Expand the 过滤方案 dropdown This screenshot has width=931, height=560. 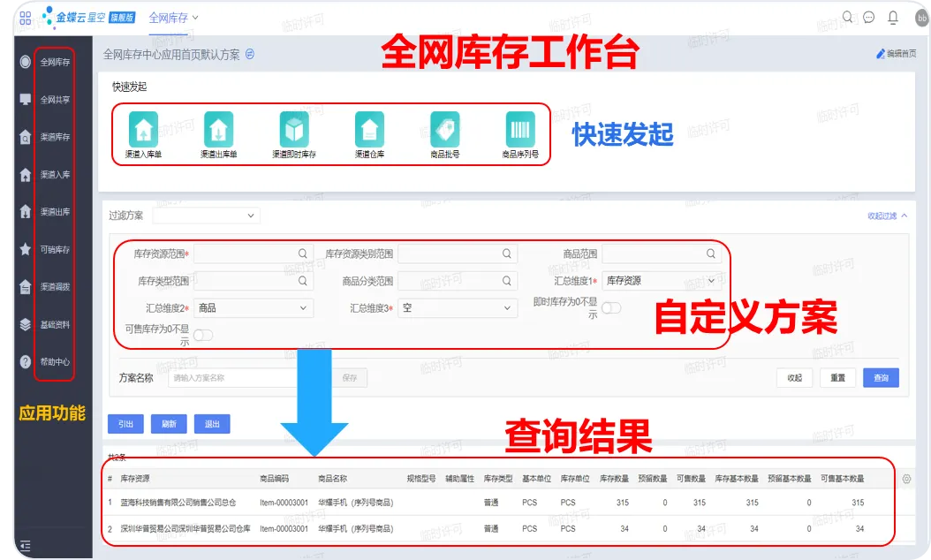coord(206,216)
